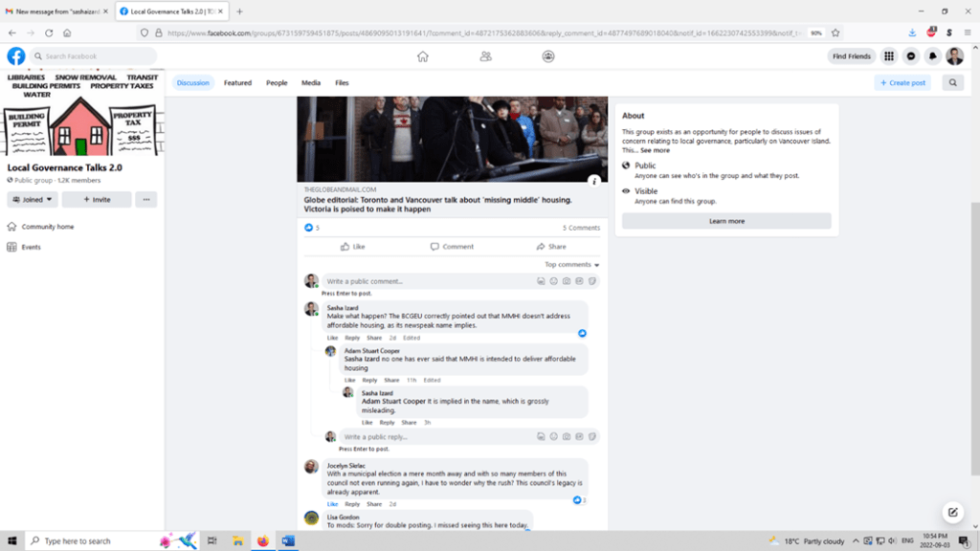Click the group search magnifier button
Screen dimensions: 980x551
952,83
